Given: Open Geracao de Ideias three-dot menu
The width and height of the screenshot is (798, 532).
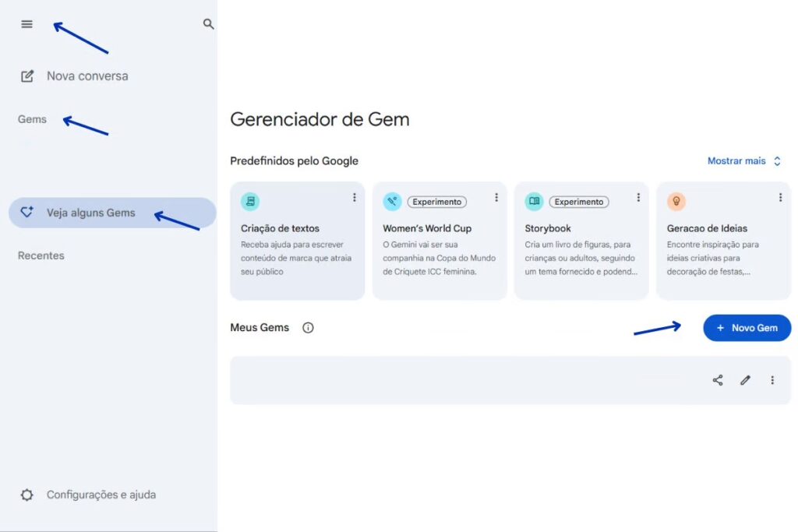Looking at the screenshot, I should click(x=780, y=198).
